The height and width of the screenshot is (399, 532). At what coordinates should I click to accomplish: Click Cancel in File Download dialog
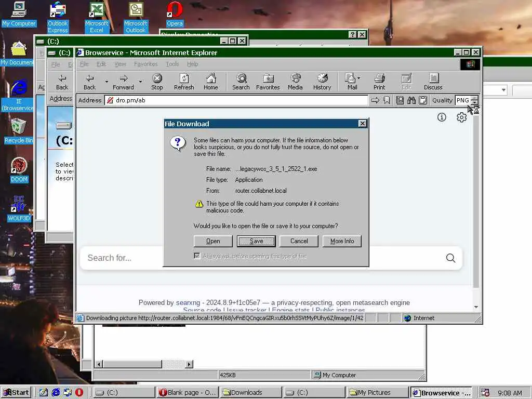(x=299, y=241)
